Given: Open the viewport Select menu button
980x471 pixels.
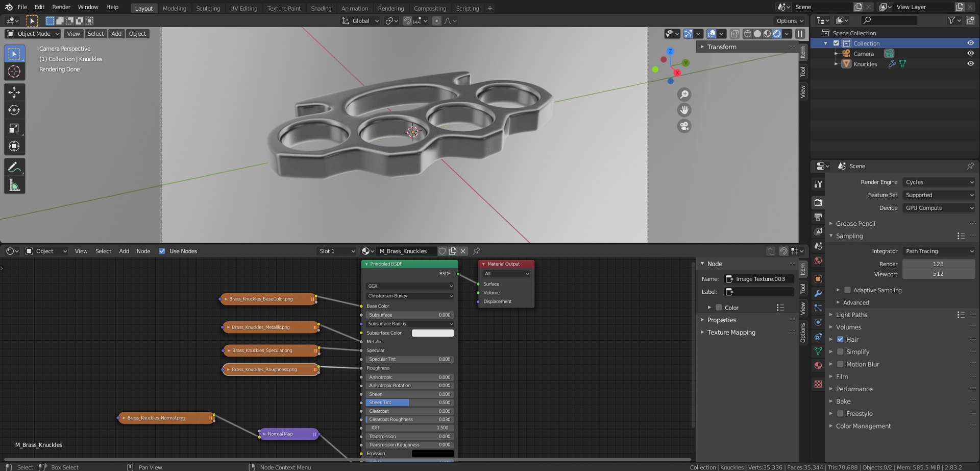Looking at the screenshot, I should point(95,34).
